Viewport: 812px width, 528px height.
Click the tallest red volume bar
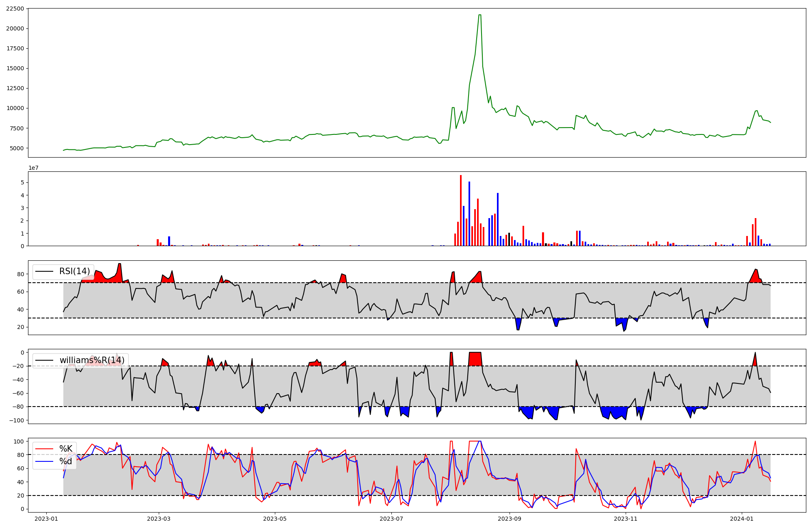pyautogui.click(x=461, y=210)
